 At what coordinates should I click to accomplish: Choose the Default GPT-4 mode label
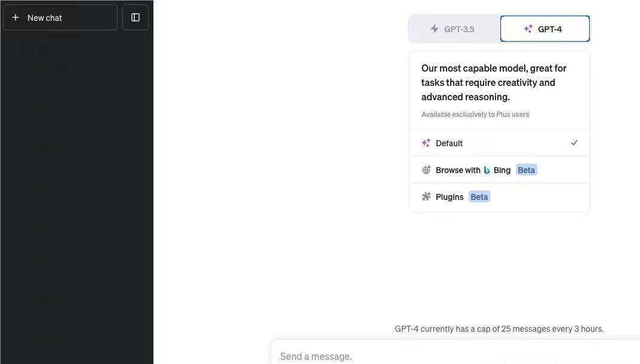point(449,143)
